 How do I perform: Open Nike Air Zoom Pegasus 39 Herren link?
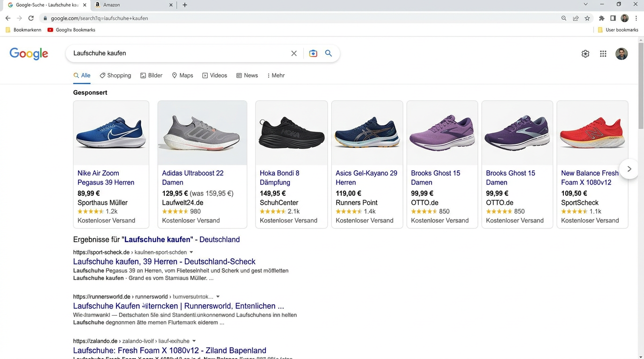(x=106, y=178)
